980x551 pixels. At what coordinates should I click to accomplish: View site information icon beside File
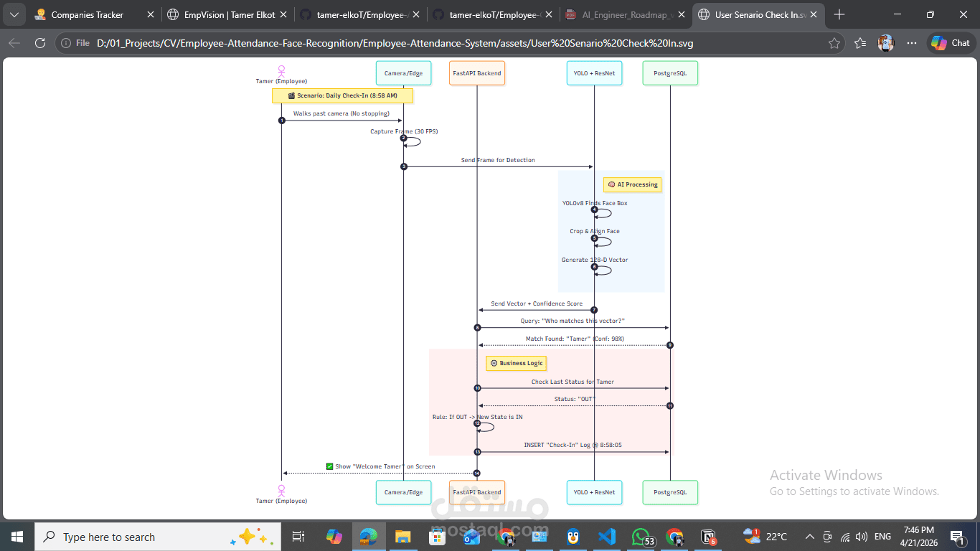(65, 43)
